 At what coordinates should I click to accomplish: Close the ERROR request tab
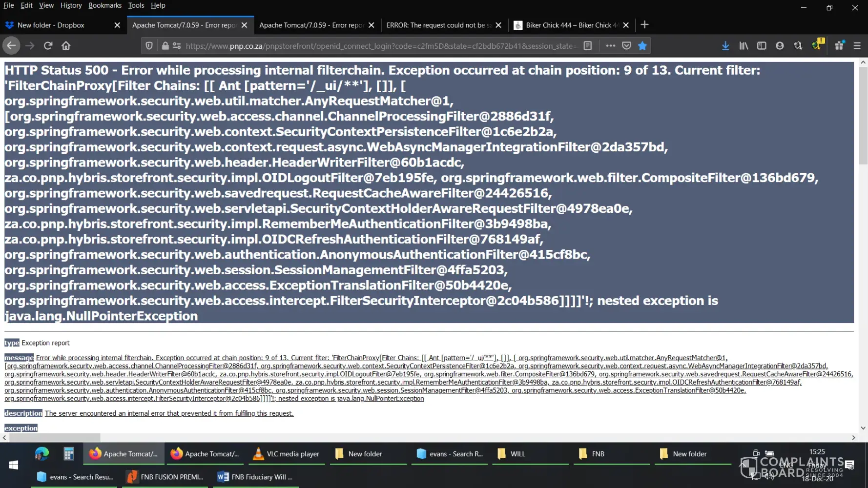click(x=498, y=25)
